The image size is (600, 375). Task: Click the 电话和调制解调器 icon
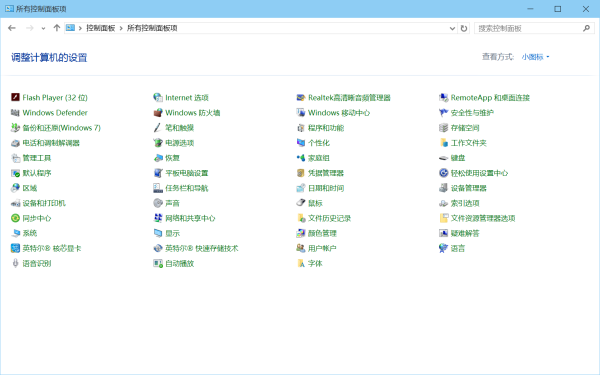pos(15,143)
